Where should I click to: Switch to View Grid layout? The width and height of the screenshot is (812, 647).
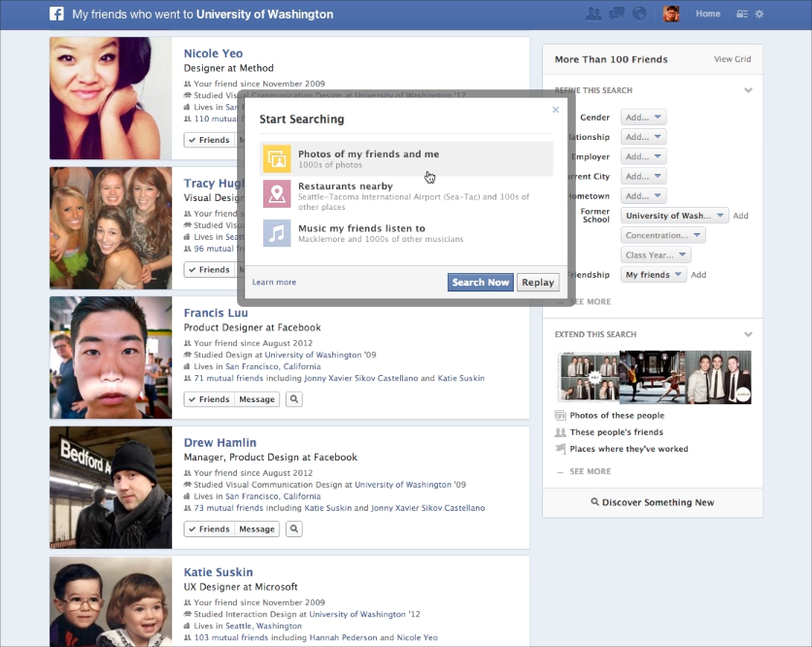coord(732,59)
